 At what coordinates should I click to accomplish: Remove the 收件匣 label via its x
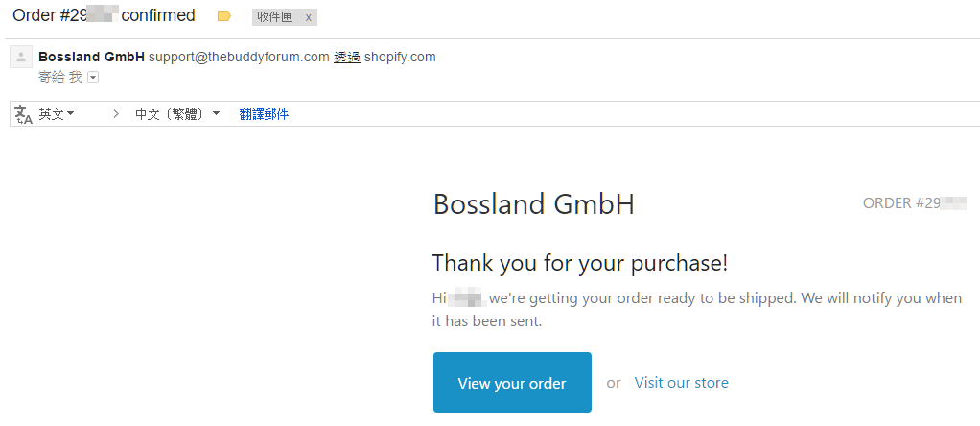[x=308, y=17]
